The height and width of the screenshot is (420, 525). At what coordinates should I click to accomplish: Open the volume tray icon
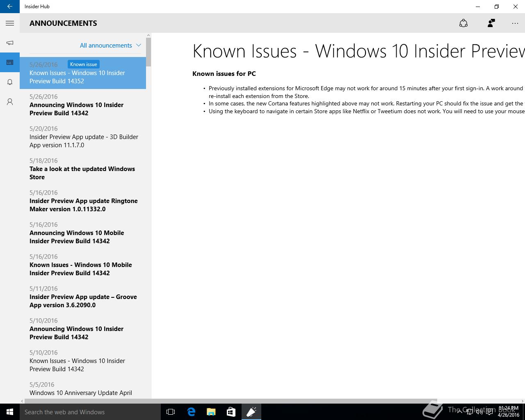[x=479, y=412]
